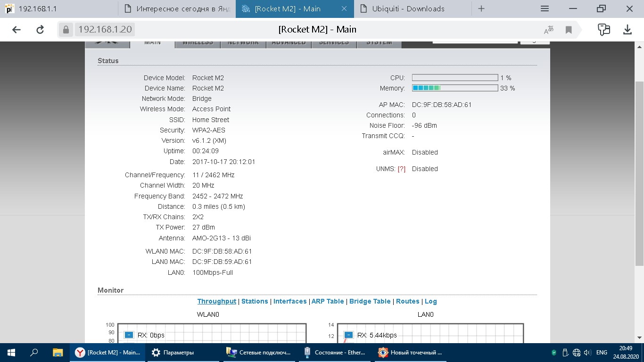Screen dimensions: 644x362
Task: Click the CPU usage bar
Action: pos(455,78)
